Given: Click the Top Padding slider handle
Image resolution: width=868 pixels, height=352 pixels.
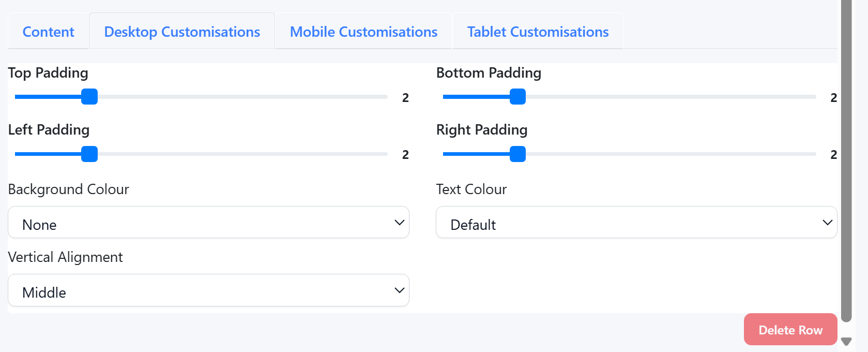Looking at the screenshot, I should pyautogui.click(x=89, y=97).
